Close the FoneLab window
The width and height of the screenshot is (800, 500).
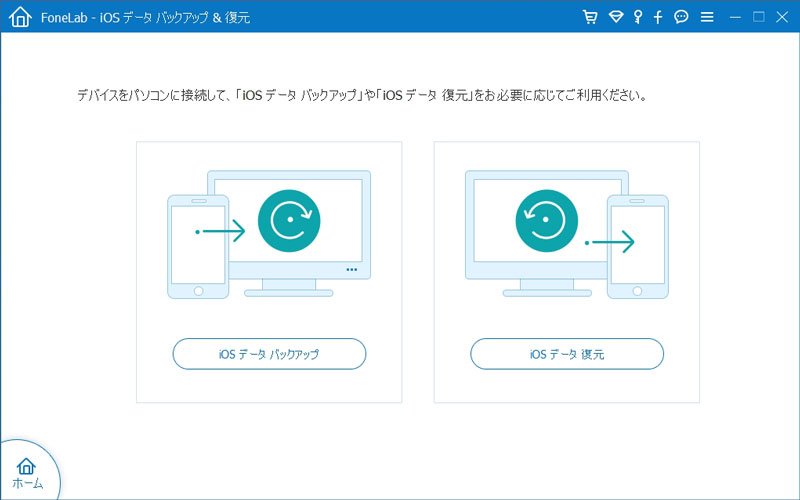782,17
